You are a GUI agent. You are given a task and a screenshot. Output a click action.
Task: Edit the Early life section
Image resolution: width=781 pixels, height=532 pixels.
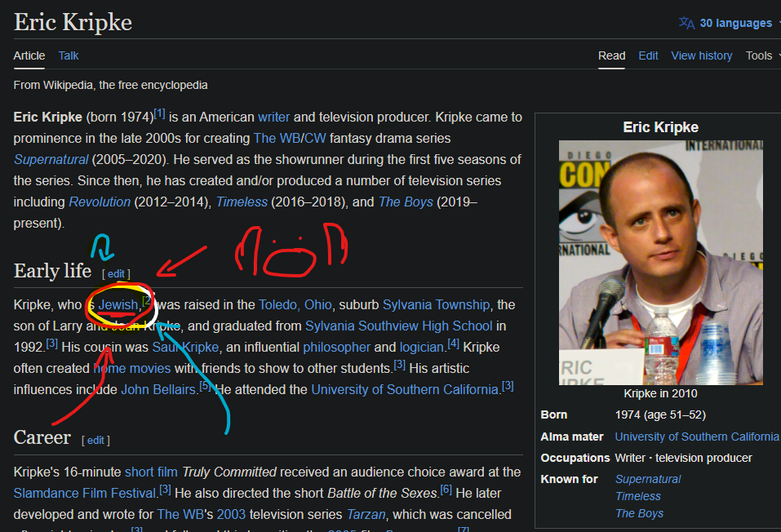pyautogui.click(x=116, y=274)
